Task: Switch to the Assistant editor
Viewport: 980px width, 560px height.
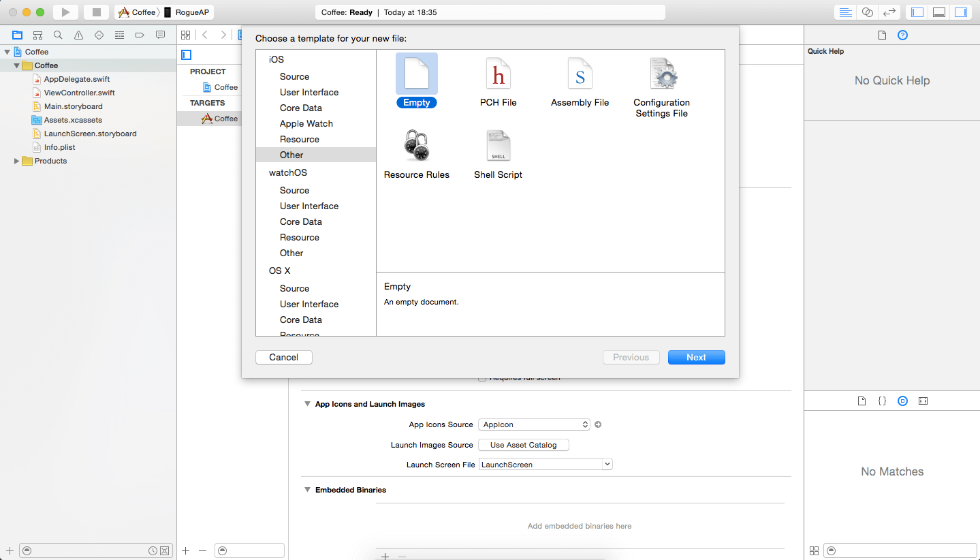Action: pos(868,12)
